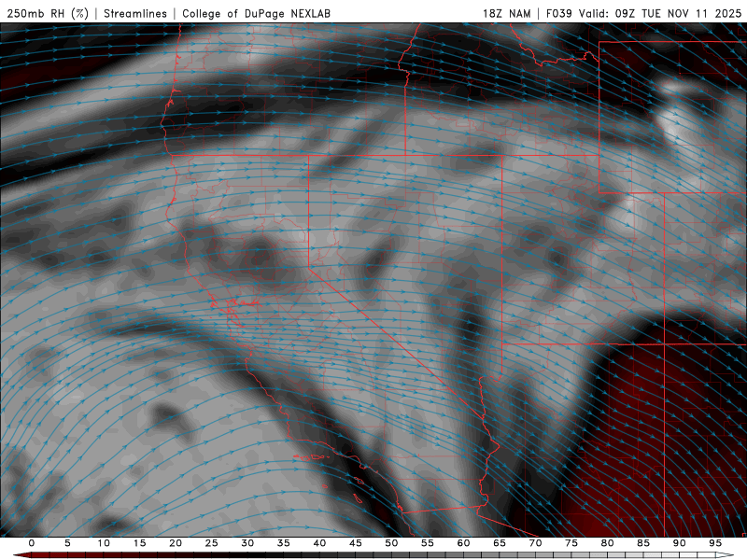Click the colorbar label '80'
This screenshot has height=560, width=747.
click(x=607, y=543)
